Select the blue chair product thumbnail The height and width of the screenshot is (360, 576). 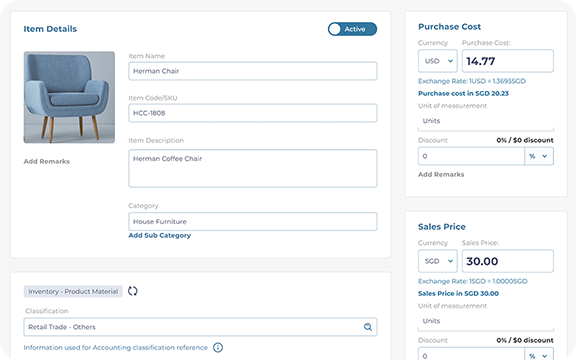tap(69, 97)
